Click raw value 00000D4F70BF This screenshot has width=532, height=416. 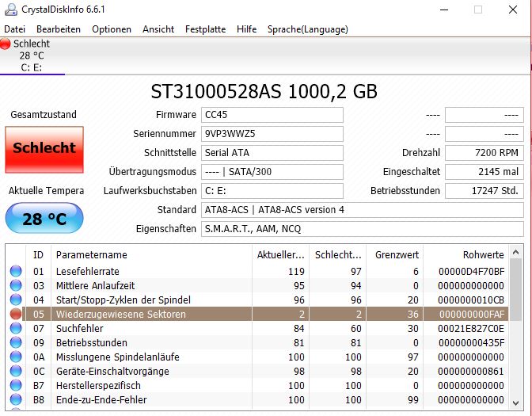point(471,272)
